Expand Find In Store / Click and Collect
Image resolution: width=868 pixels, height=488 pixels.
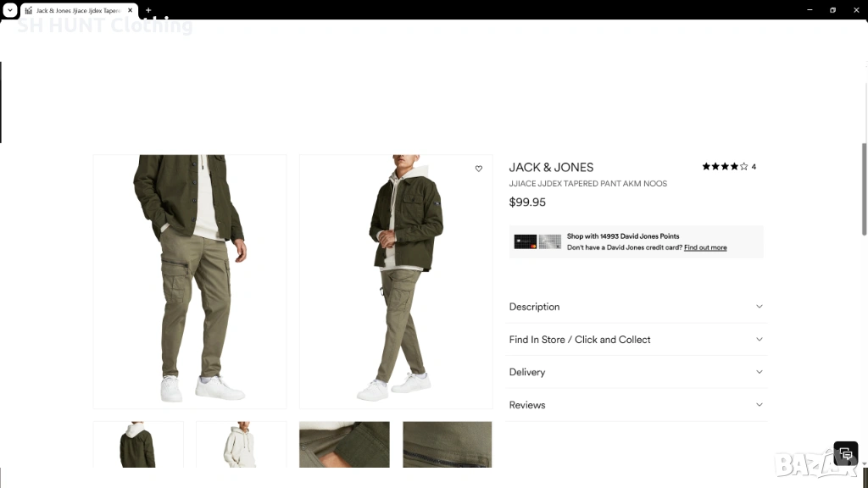636,340
